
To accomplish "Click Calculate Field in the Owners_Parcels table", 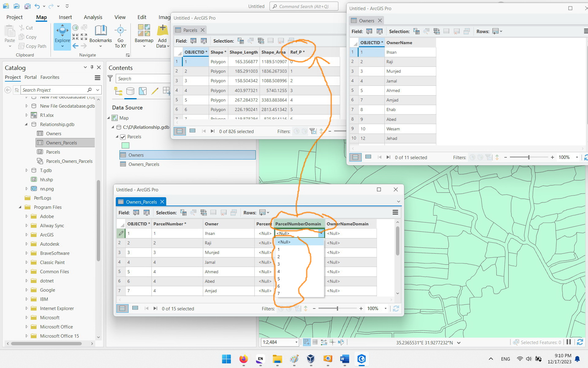I will [x=147, y=213].
